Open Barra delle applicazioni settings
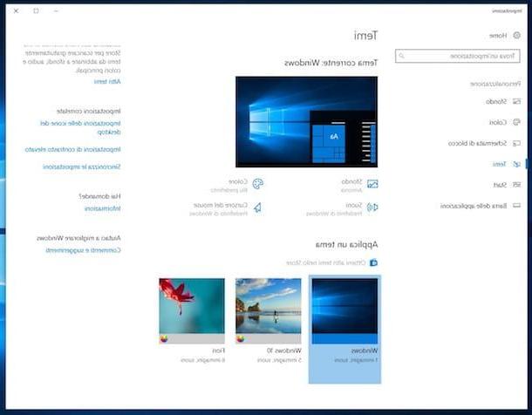The width and height of the screenshot is (532, 415). coord(480,206)
